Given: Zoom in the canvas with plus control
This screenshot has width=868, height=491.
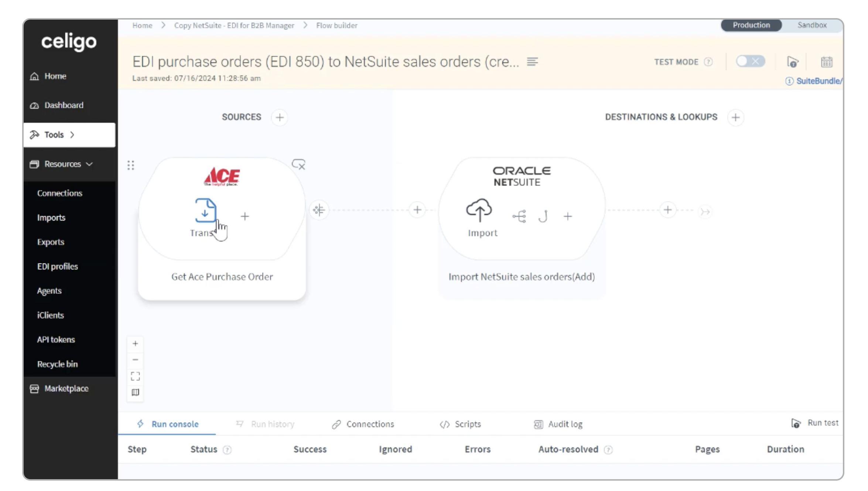Looking at the screenshot, I should [135, 344].
